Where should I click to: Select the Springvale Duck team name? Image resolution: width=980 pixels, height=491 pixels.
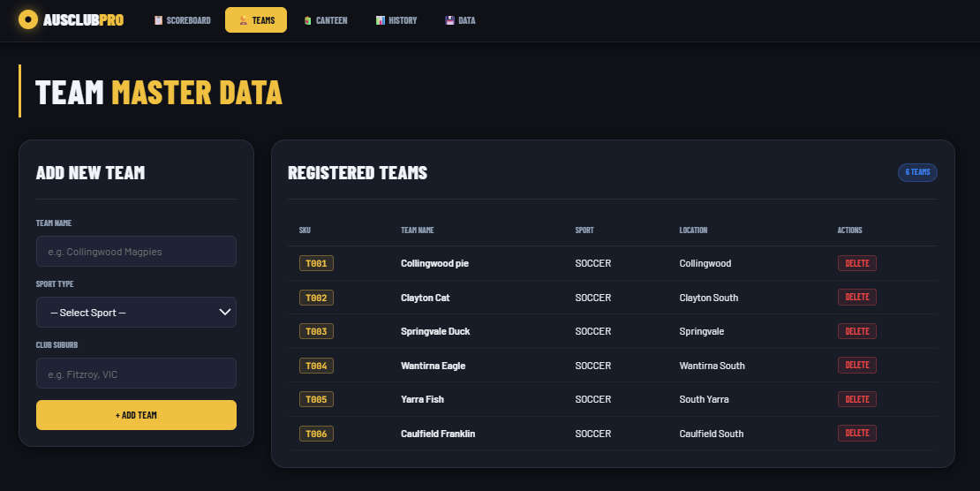tap(435, 331)
